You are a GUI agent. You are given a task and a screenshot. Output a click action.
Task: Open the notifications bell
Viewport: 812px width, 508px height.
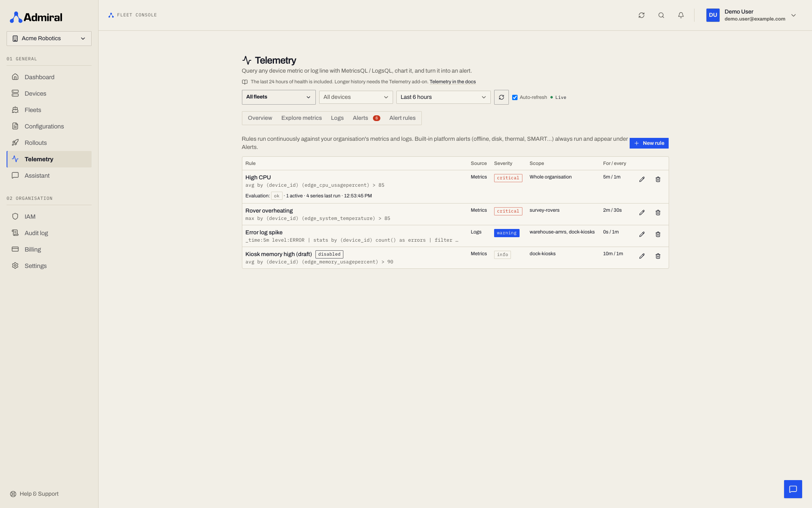[x=681, y=15]
